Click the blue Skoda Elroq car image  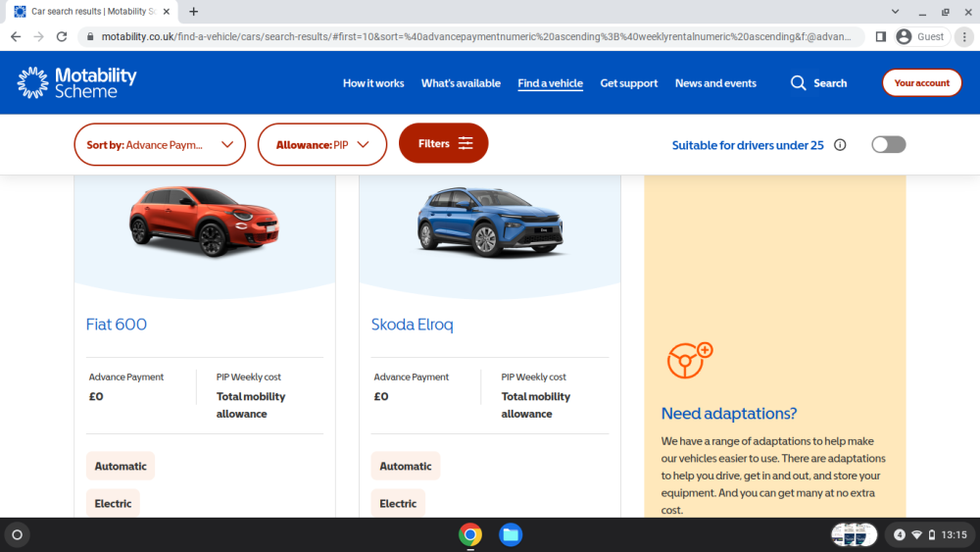coord(491,223)
